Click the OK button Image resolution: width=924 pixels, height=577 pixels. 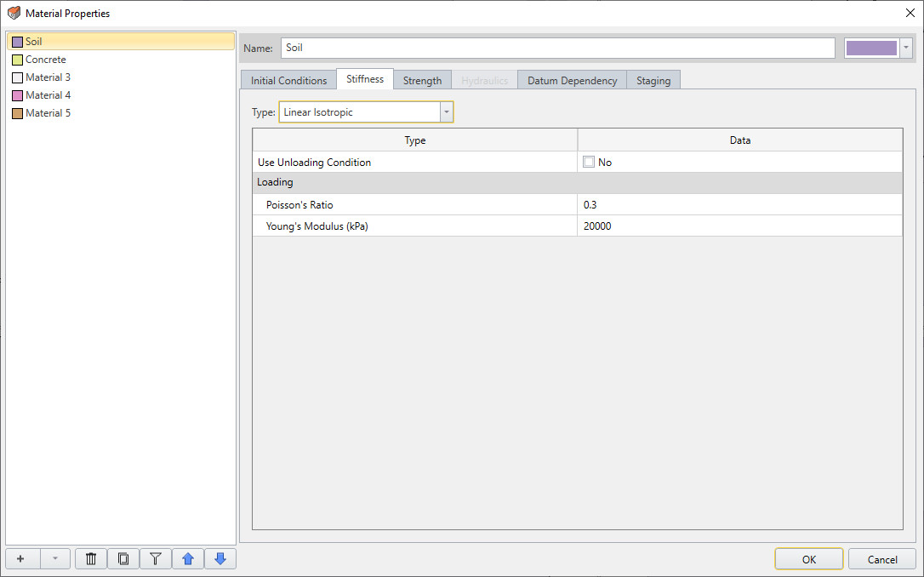[x=808, y=559]
